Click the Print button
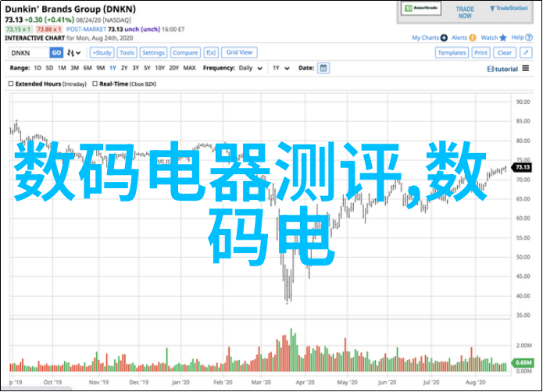This screenshot has height=392, width=543. click(x=481, y=52)
